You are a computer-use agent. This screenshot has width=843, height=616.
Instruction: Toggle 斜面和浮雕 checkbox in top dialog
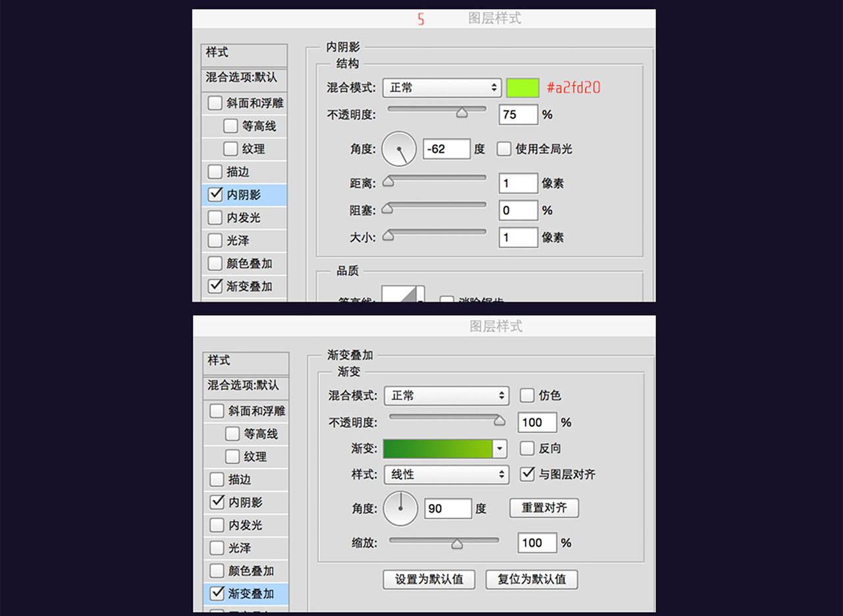(x=215, y=103)
